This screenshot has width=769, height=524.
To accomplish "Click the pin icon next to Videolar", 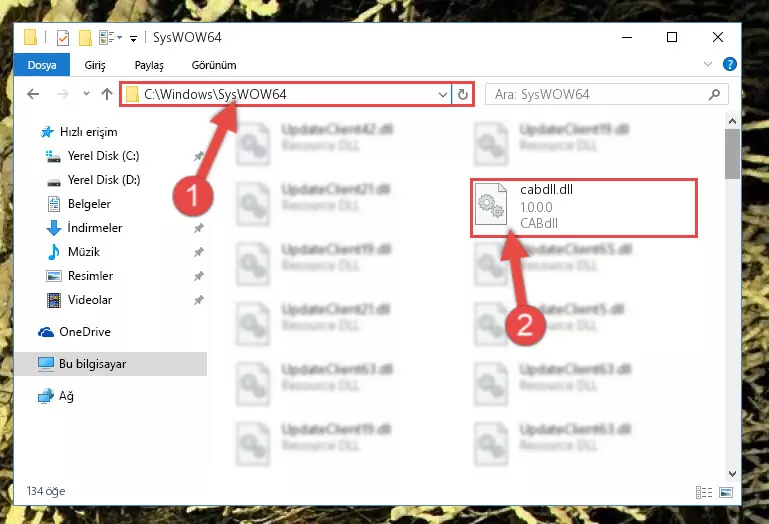I will pos(198,300).
